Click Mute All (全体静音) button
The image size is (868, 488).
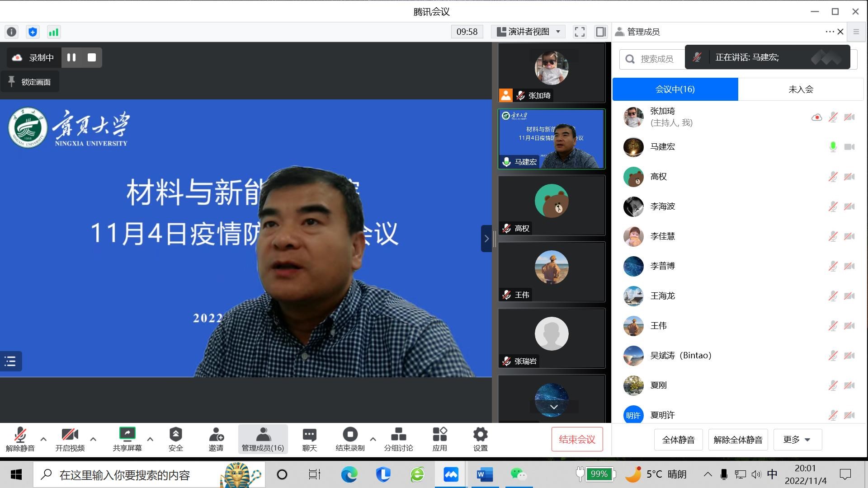coord(678,440)
